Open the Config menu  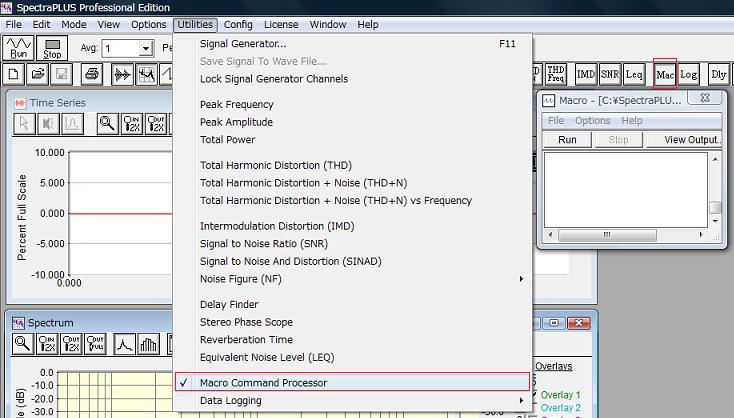point(238,24)
